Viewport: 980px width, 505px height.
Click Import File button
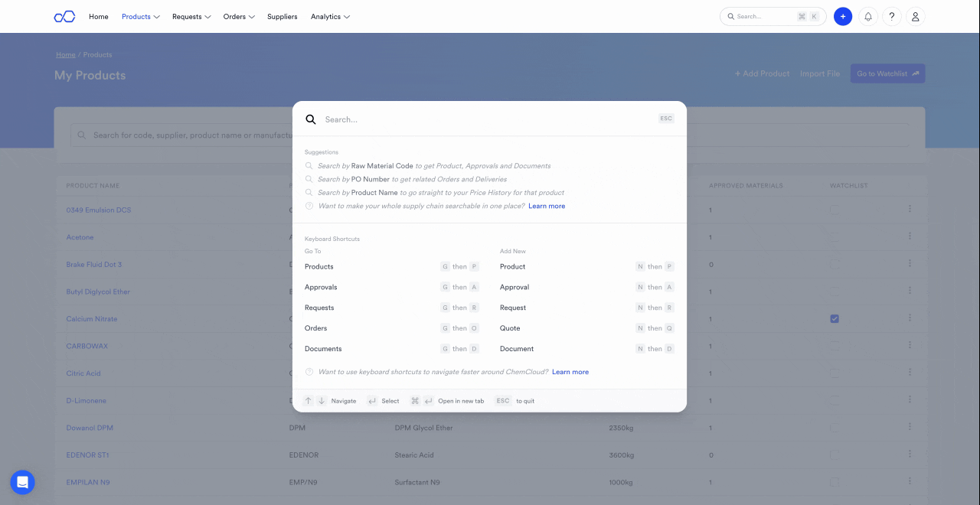click(820, 73)
